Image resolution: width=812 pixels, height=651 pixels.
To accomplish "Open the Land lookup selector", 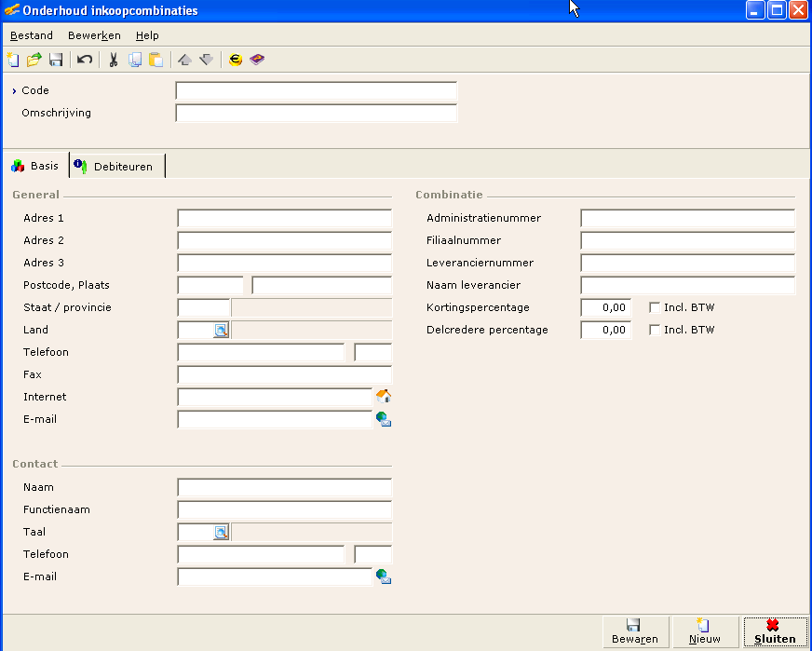I will tap(221, 330).
